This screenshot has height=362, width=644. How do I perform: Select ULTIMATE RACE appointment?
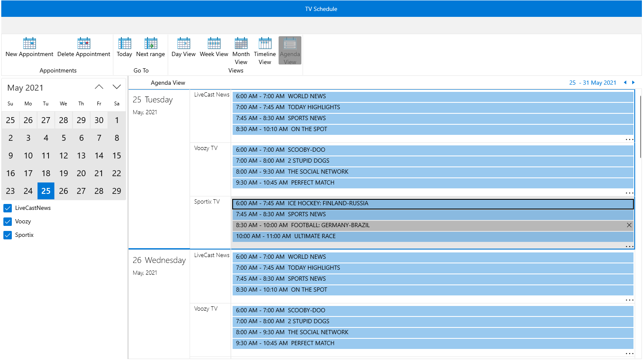pos(433,236)
